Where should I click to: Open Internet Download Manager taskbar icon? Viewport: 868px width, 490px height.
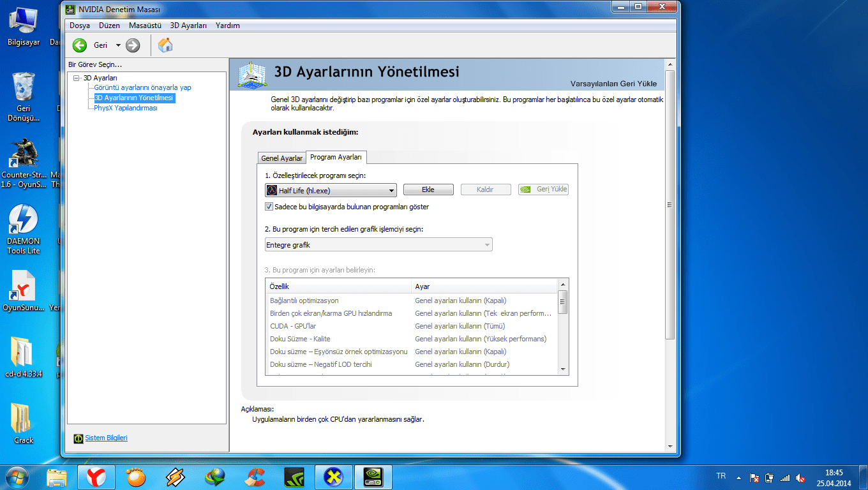[x=214, y=477]
